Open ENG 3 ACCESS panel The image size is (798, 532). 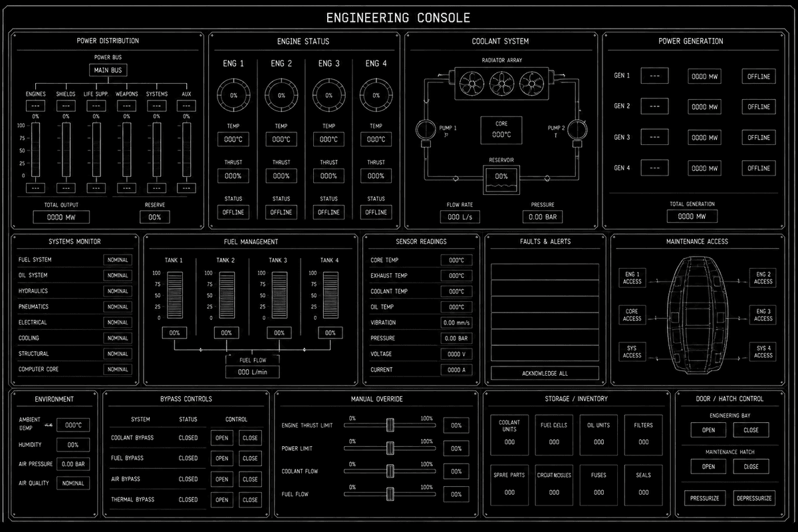[763, 315]
